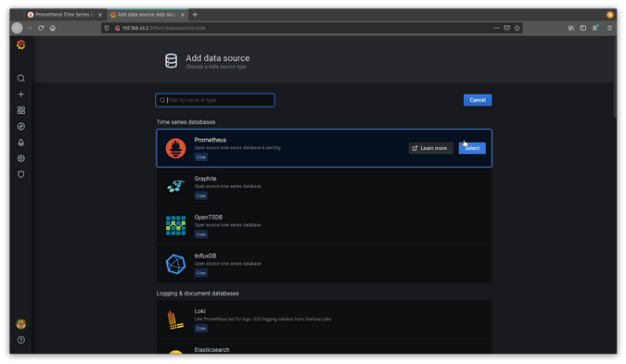This screenshot has width=626, height=364.
Task: Focus the Filter by name or type field
Action: pos(215,100)
